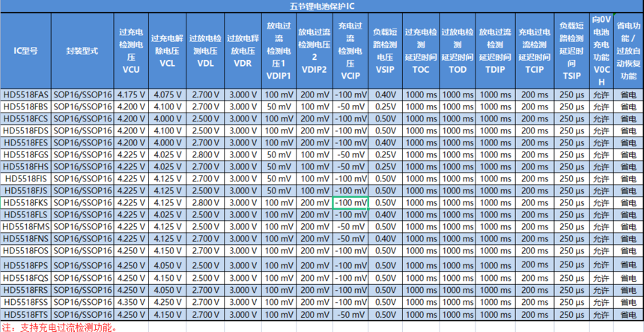The width and height of the screenshot is (644, 332).
Task: Select the HD5518FJS model cell
Action: (26, 190)
